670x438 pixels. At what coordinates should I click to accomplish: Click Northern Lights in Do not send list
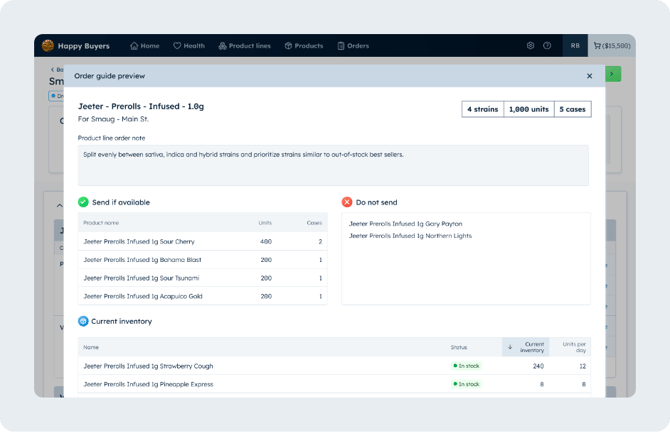[410, 236]
